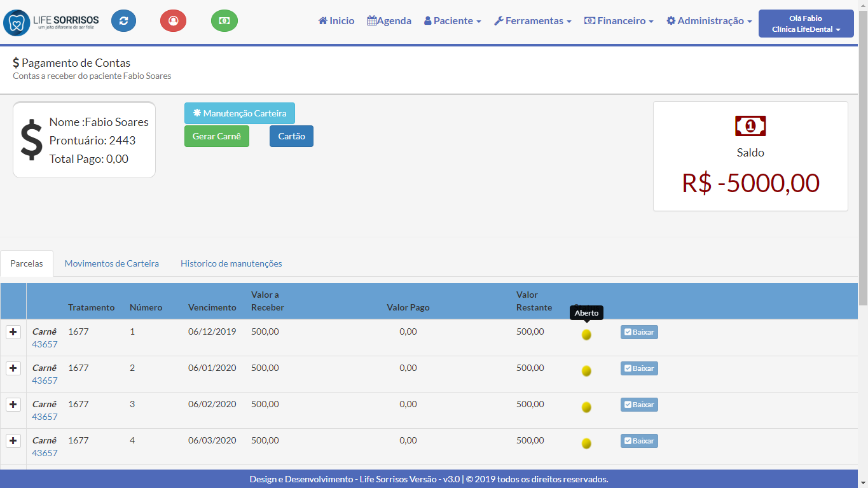Image resolution: width=868 pixels, height=488 pixels.
Task: Click yellow status dot for installment 1
Action: click(x=586, y=335)
